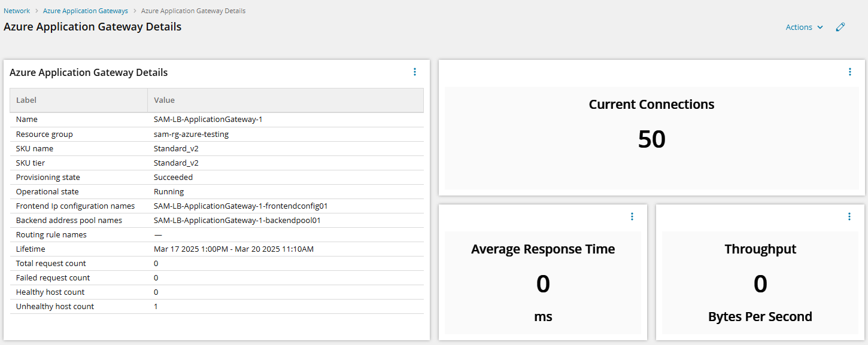The width and height of the screenshot is (868, 345).
Task: Click the Failed request count label
Action: pos(53,277)
